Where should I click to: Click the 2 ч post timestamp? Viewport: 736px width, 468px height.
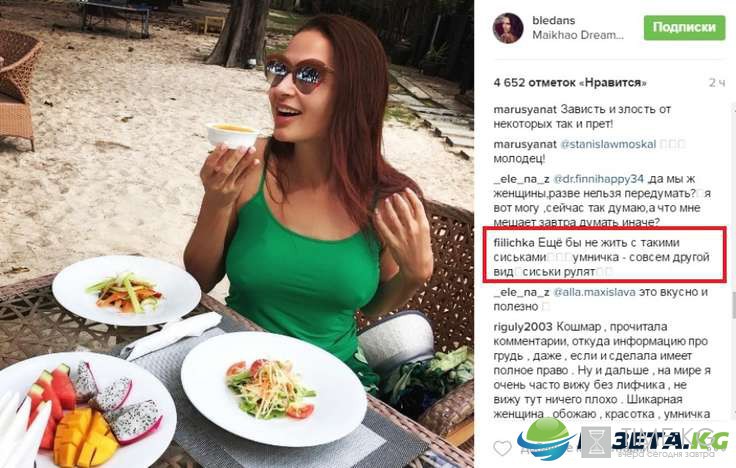(x=717, y=83)
